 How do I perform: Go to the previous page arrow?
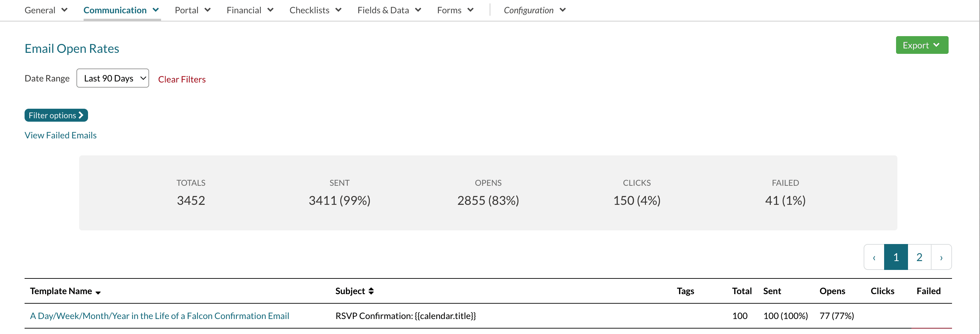[x=874, y=257]
